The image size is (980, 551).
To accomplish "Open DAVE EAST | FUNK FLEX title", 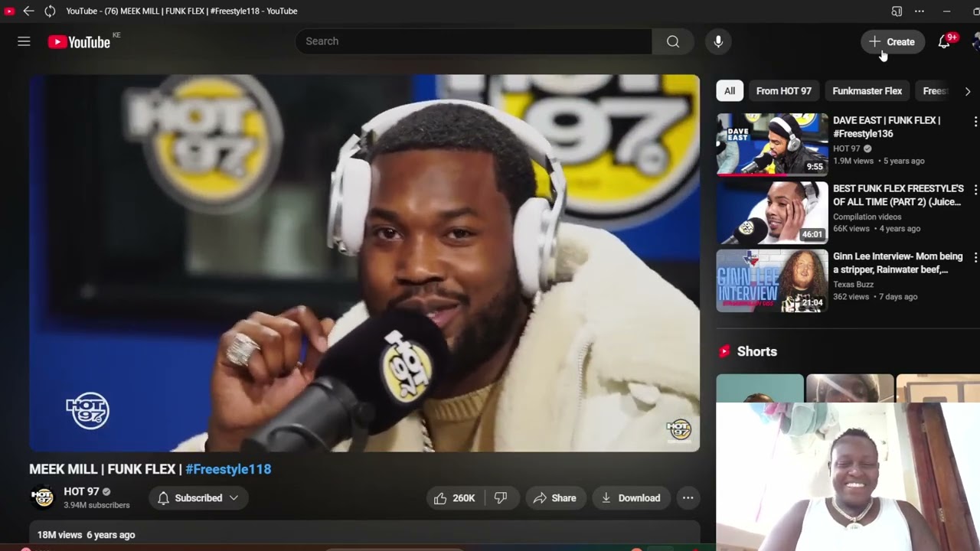I will [887, 127].
